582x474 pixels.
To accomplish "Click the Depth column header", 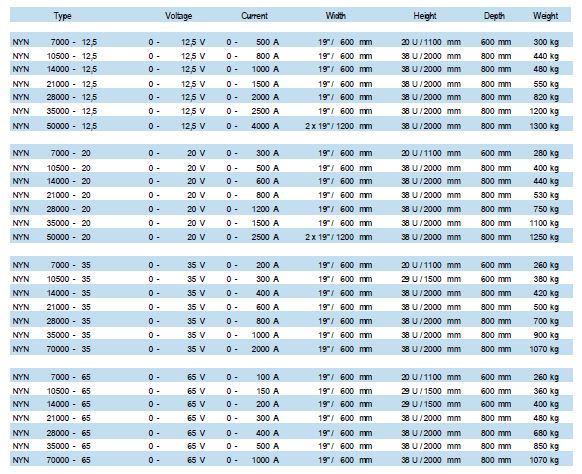I will 494,16.
